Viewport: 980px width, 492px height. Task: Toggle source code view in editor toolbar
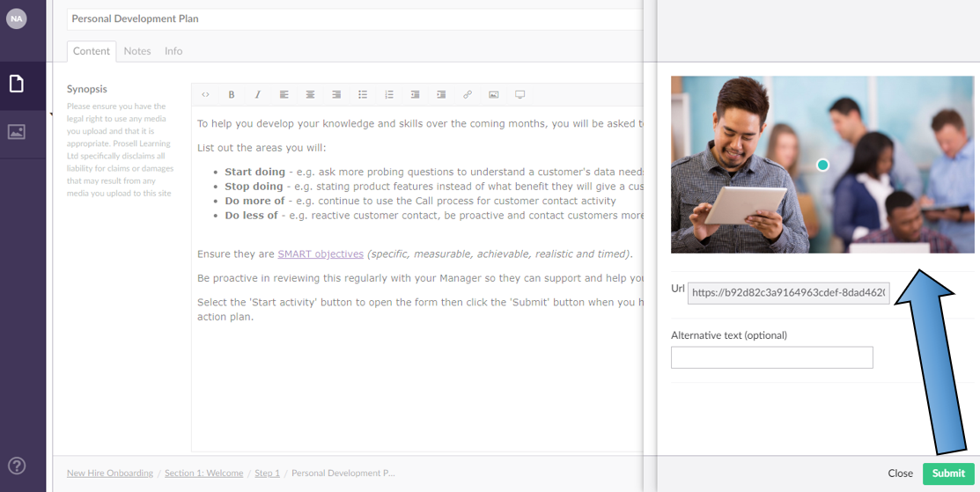(x=205, y=95)
